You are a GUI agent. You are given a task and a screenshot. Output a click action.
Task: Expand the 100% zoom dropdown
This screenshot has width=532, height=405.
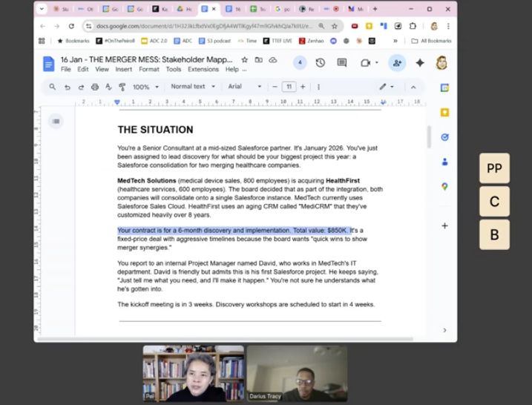tap(145, 87)
